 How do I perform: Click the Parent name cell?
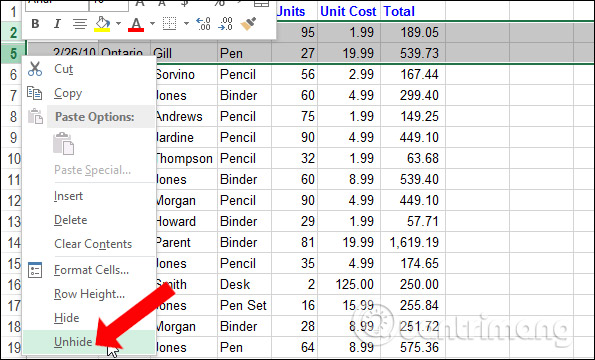(x=186, y=242)
